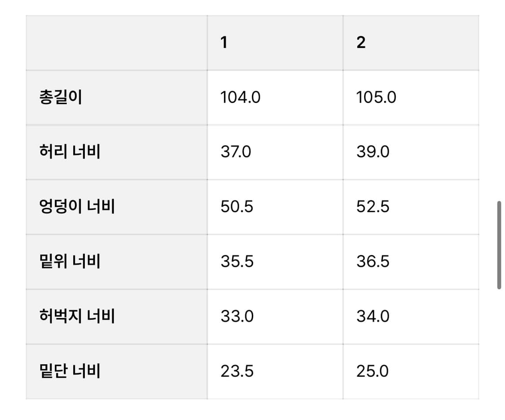This screenshot has width=505, height=420.
Task: Click the 허리 너비 row label
Action: tap(70, 152)
